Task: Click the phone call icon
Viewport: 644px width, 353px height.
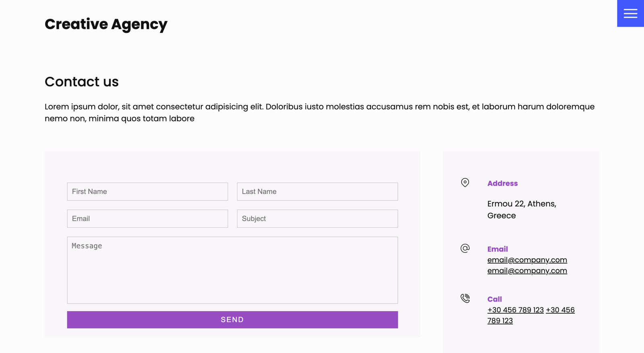Action: (x=465, y=298)
